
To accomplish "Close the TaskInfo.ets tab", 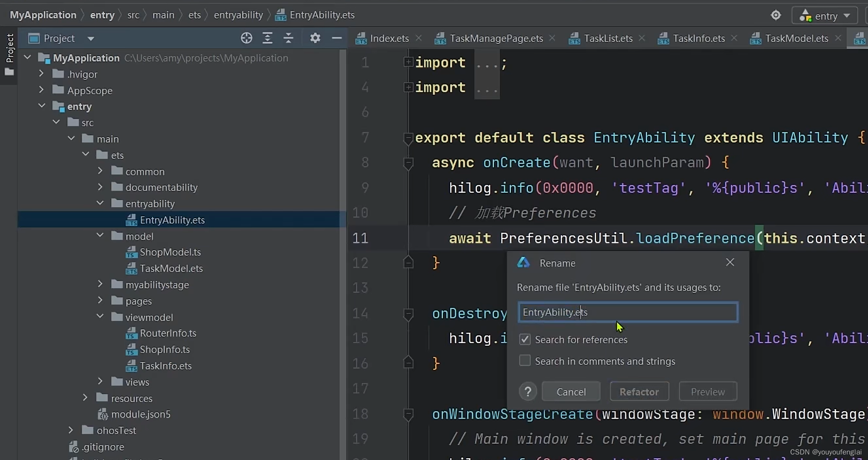I will click(734, 38).
